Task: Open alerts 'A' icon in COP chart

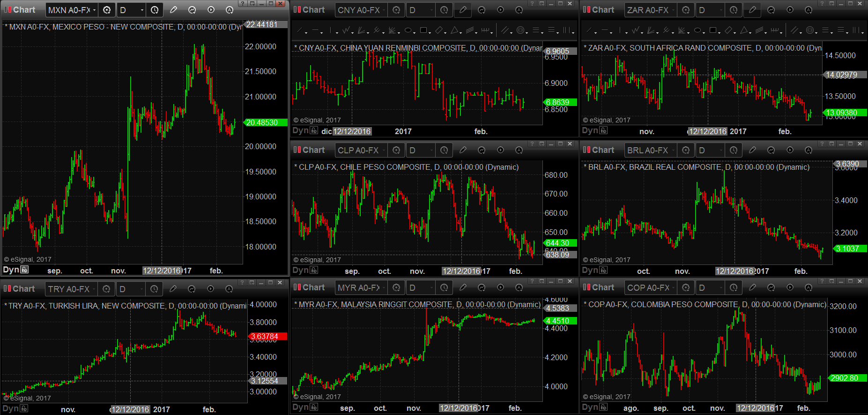Action: (809, 287)
